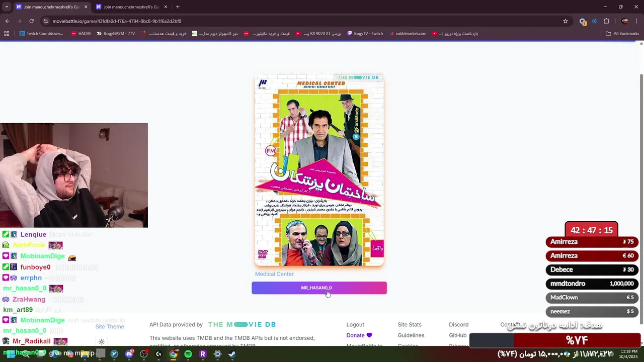The height and width of the screenshot is (362, 644).
Task: Open the Google apps grid in bookmarks bar
Action: tap(7, 34)
